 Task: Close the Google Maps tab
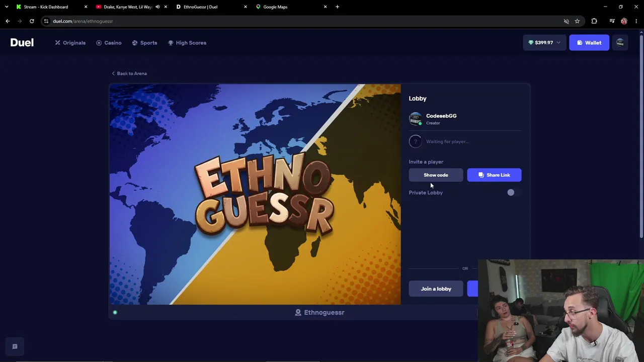pos(325,7)
